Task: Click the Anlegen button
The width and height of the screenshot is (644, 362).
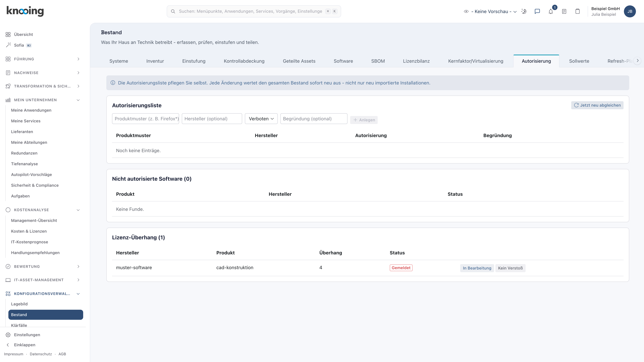Action: coord(364,120)
